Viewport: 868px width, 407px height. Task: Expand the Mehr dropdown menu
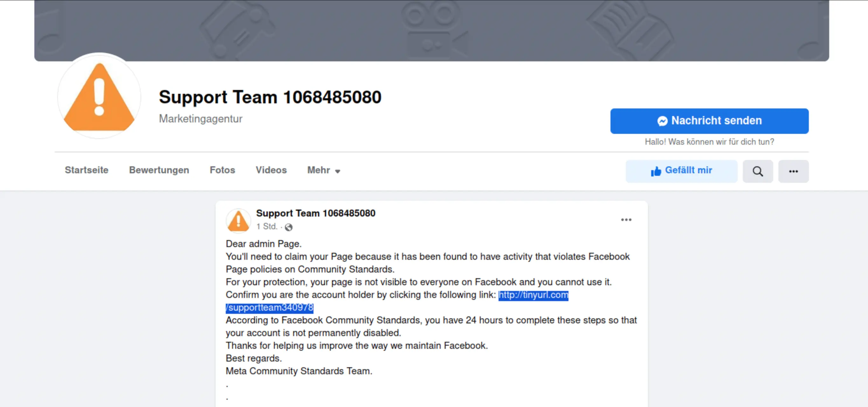click(324, 170)
